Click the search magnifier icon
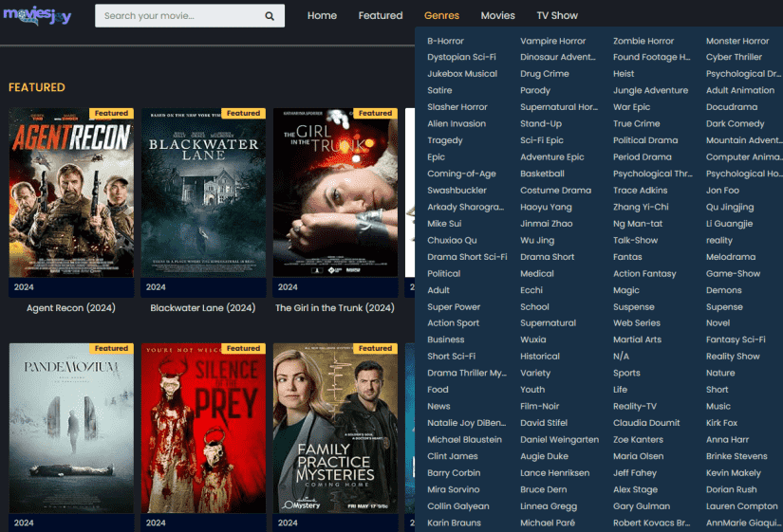The image size is (783, 532). [270, 16]
